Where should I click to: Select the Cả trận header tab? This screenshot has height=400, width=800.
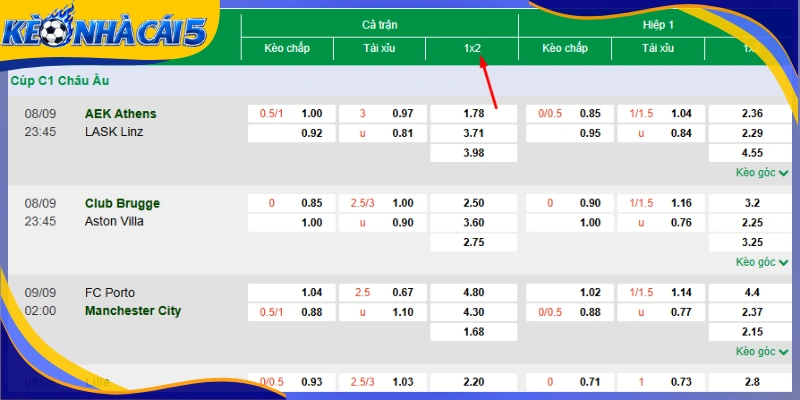(x=380, y=25)
